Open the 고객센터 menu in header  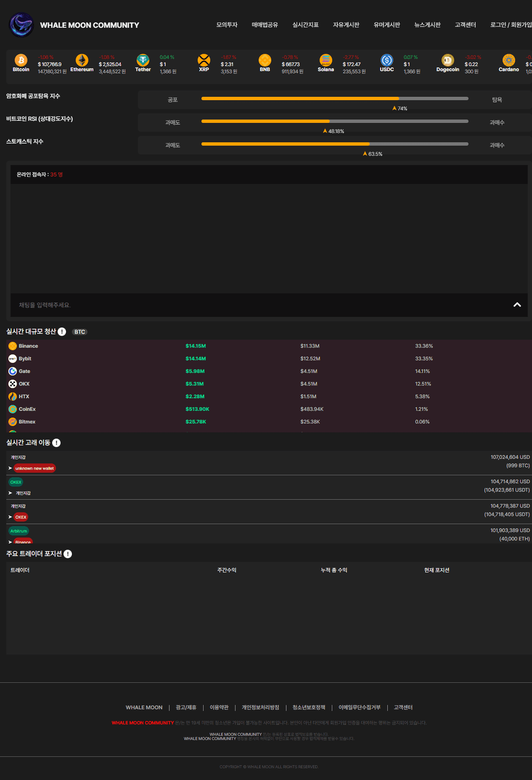click(465, 25)
